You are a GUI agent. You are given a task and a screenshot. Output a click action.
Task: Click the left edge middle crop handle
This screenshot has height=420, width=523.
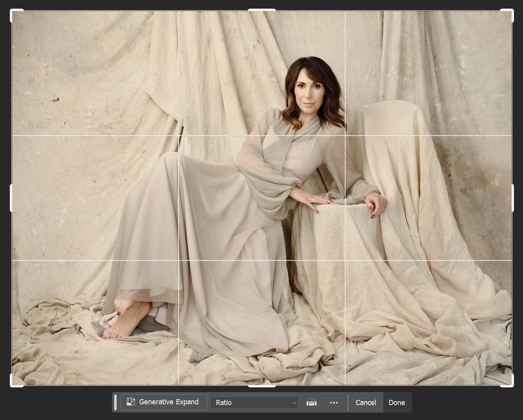11,198
